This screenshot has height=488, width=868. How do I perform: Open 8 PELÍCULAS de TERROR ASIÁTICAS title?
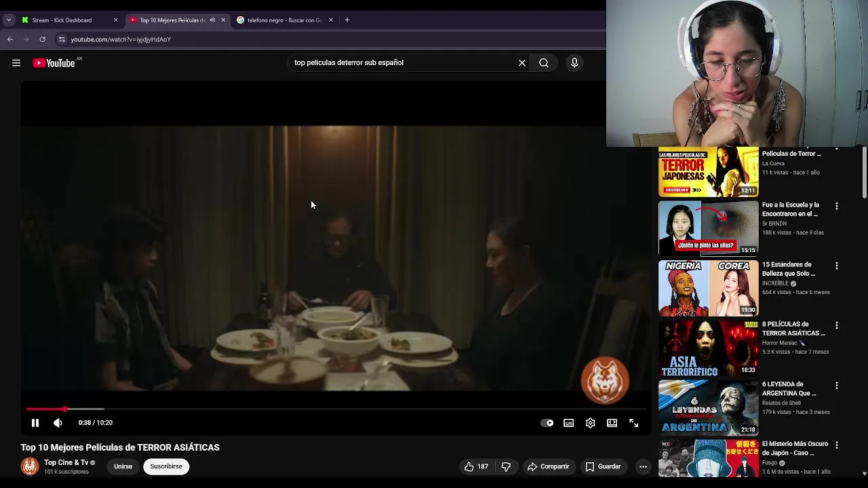coord(793,329)
